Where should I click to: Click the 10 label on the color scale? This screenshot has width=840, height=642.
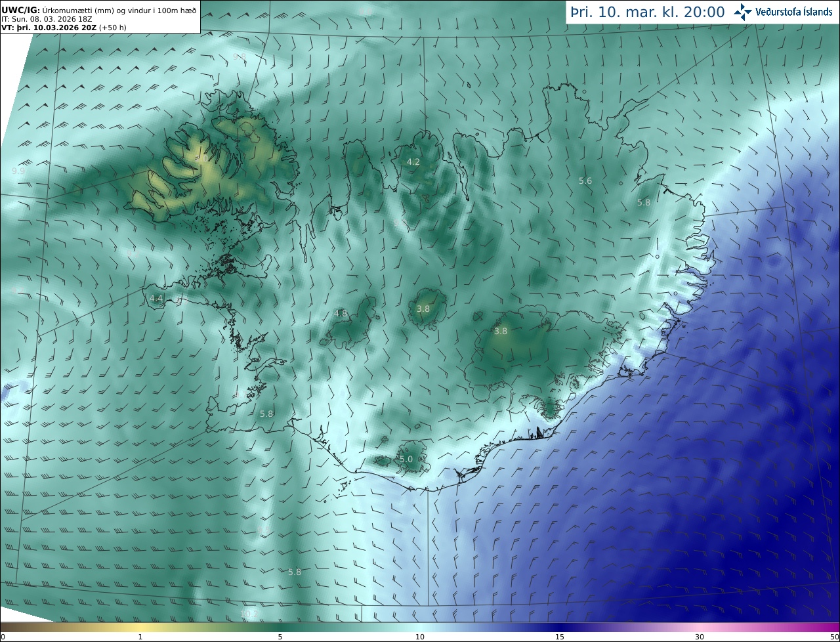click(x=420, y=637)
